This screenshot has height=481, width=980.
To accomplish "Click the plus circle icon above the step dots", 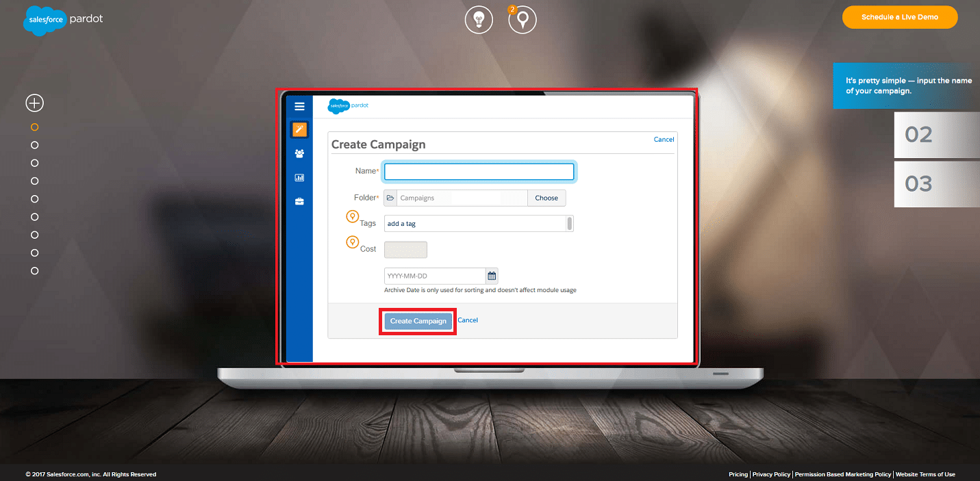I will pyautogui.click(x=34, y=103).
